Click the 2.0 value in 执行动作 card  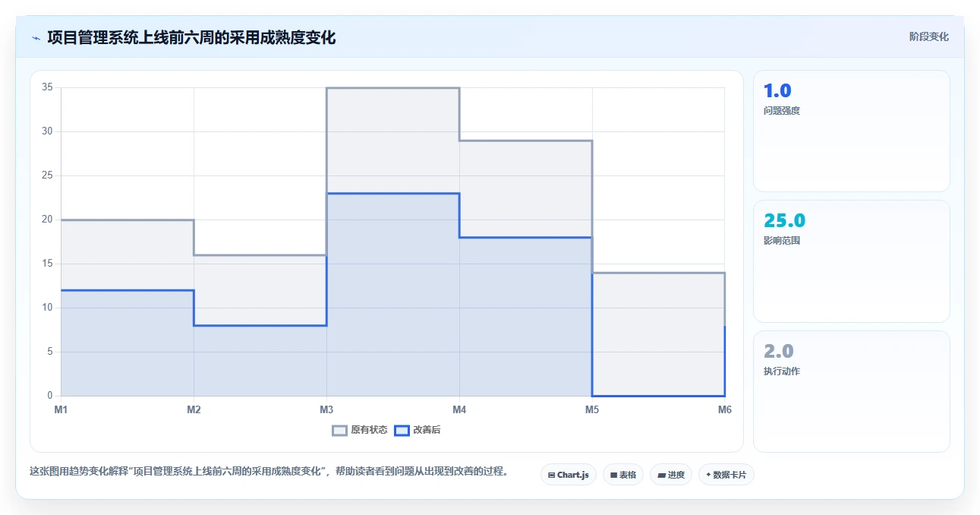(x=779, y=351)
